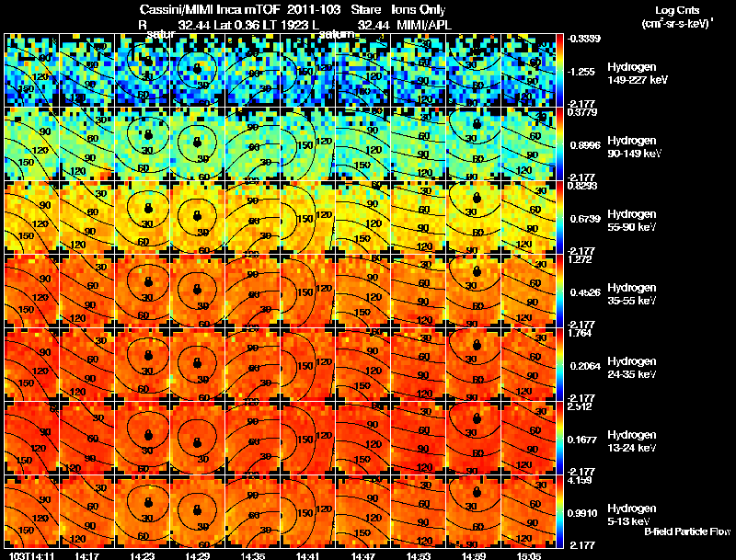The width and height of the screenshot is (736, 560).
Task: Click the color bar for 5-13 keV row
Action: 560,511
